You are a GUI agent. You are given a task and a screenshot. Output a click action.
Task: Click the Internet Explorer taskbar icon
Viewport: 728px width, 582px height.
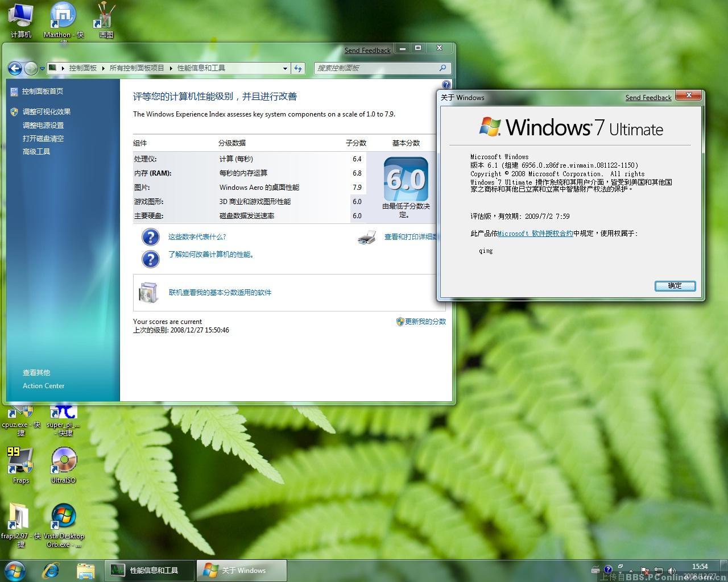click(x=51, y=571)
